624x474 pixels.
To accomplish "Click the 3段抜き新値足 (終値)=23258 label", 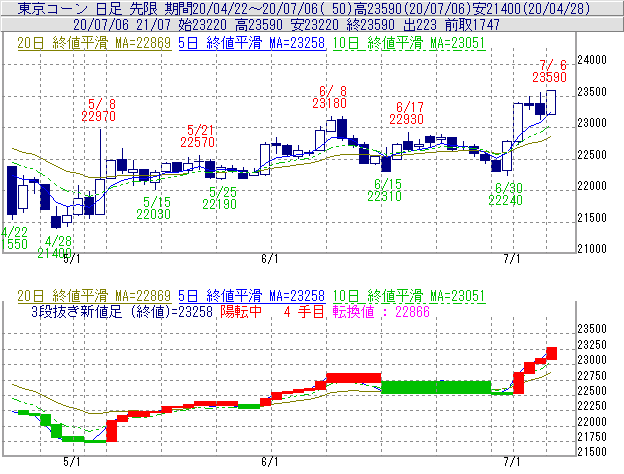I will point(122,311).
